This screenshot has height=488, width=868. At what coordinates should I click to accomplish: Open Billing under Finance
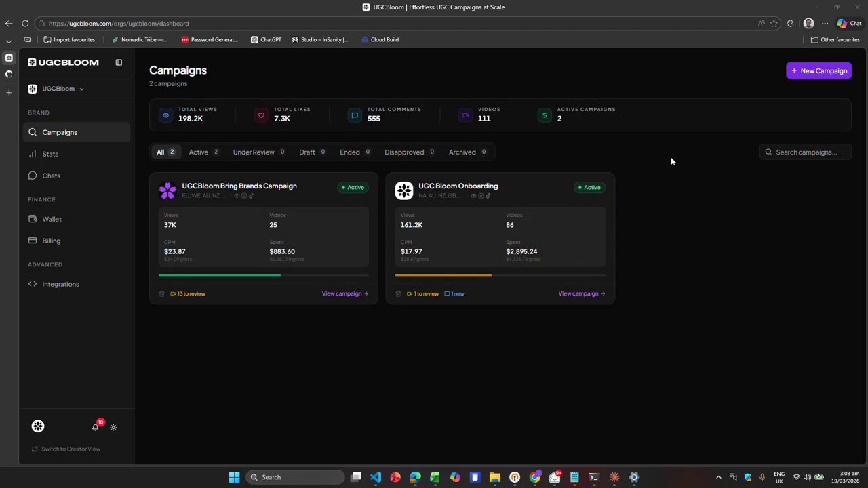[77, 241]
